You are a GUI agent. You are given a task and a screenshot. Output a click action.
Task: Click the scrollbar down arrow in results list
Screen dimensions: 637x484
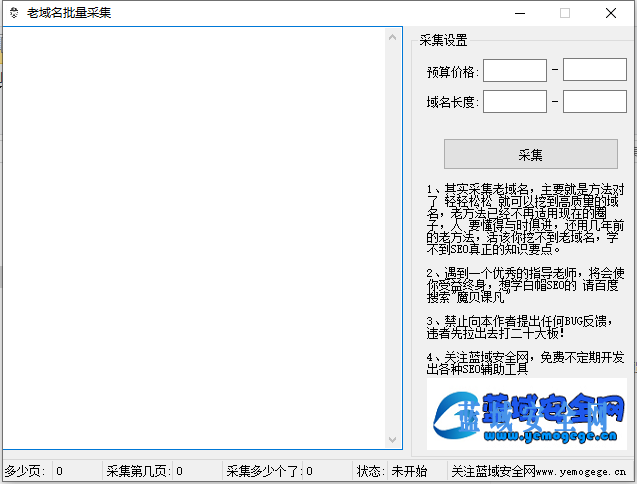[395, 441]
